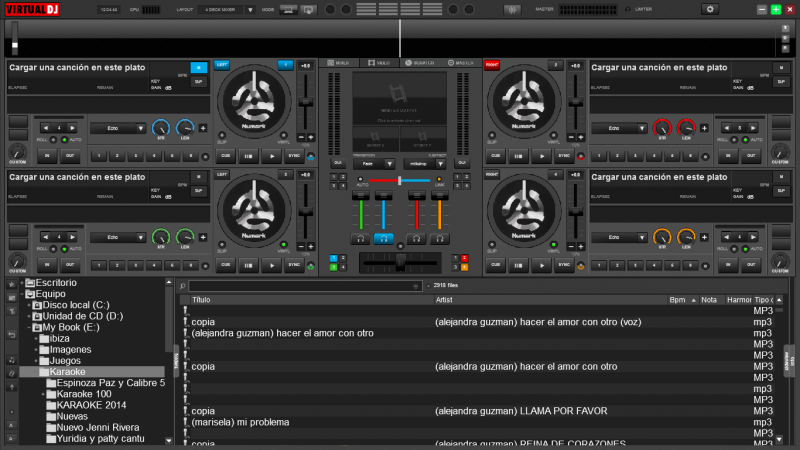Play deck 2 (top-right deck)
The image size is (800, 450).
pos(541,156)
